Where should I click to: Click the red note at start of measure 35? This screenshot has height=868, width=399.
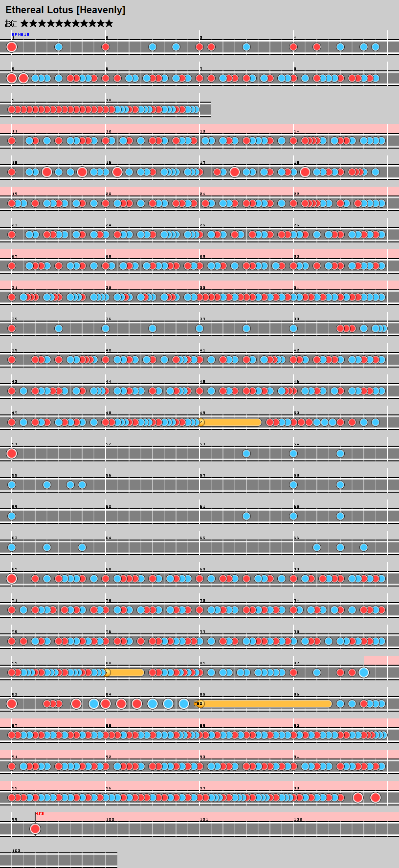12,328
